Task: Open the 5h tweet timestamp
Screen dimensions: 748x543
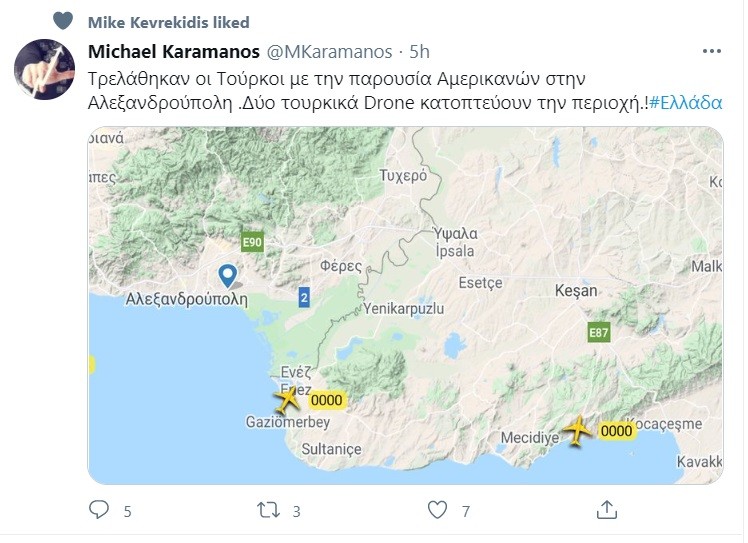Action: coord(420,51)
